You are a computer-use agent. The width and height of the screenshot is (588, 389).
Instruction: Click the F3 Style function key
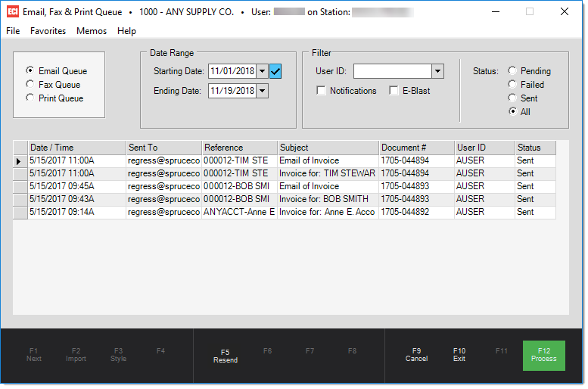(x=118, y=354)
